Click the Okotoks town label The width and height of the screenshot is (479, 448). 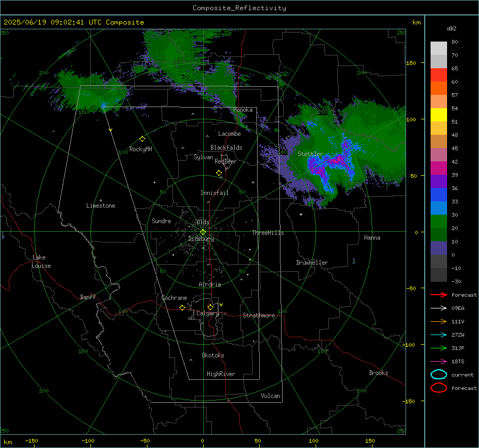coord(213,355)
